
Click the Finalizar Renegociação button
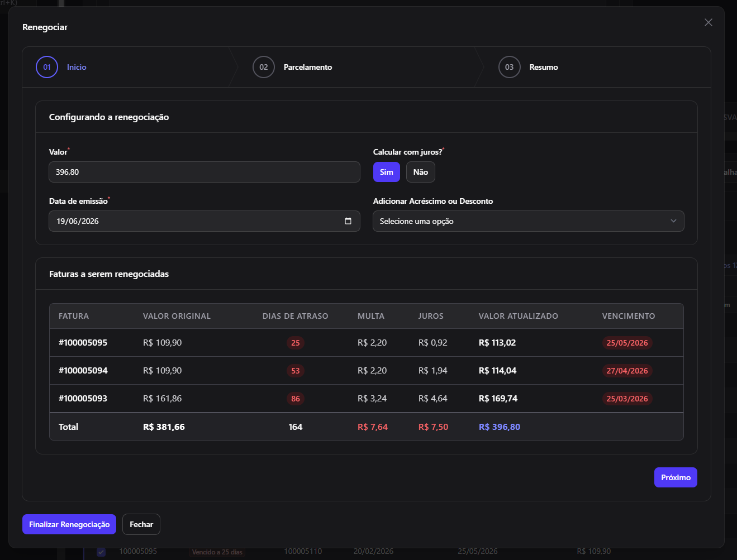(69, 524)
